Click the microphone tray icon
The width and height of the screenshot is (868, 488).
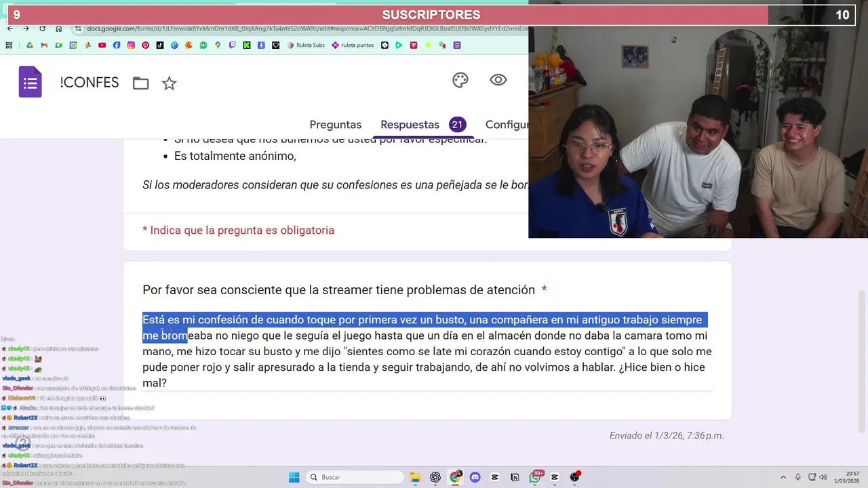click(x=797, y=477)
